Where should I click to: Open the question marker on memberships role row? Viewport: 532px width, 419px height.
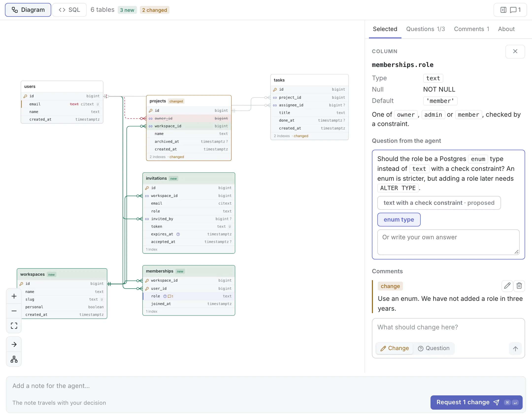(165, 296)
